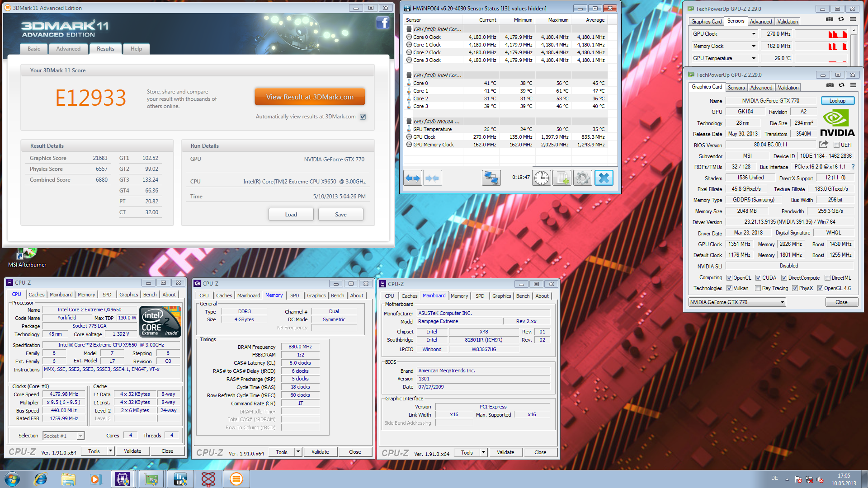This screenshot has width=868, height=488.
Task: Click the NVIDIA logo in GPU-Z
Action: click(x=837, y=123)
